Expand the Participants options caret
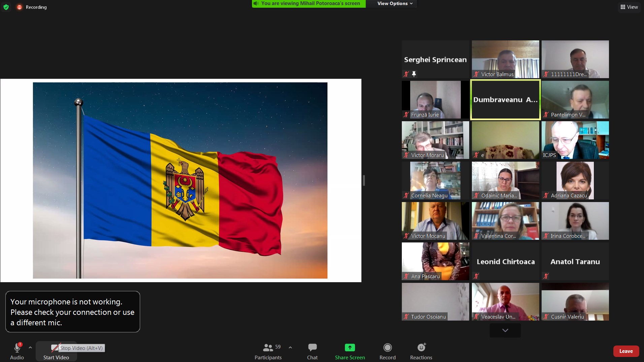Screen dimensions: 644x362 pyautogui.click(x=290, y=348)
